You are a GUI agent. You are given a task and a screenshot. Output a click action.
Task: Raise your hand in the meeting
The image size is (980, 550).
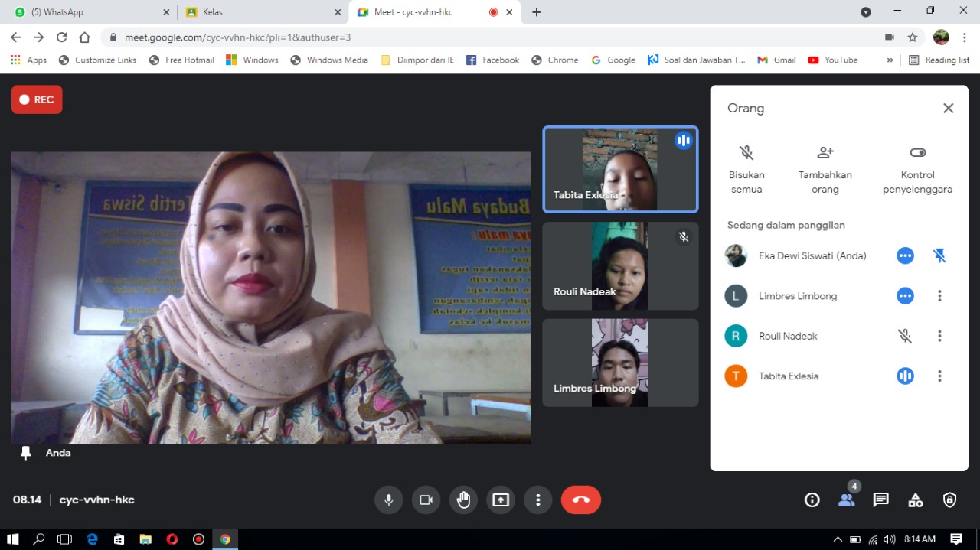click(x=463, y=500)
